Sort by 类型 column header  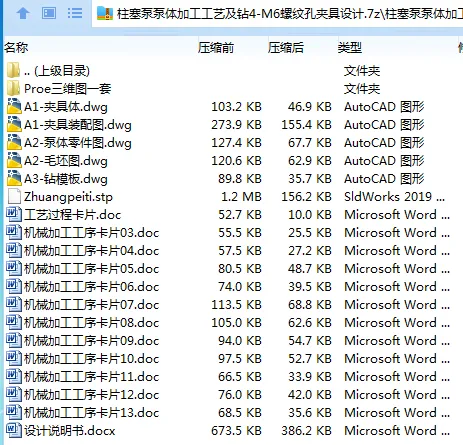coord(350,48)
